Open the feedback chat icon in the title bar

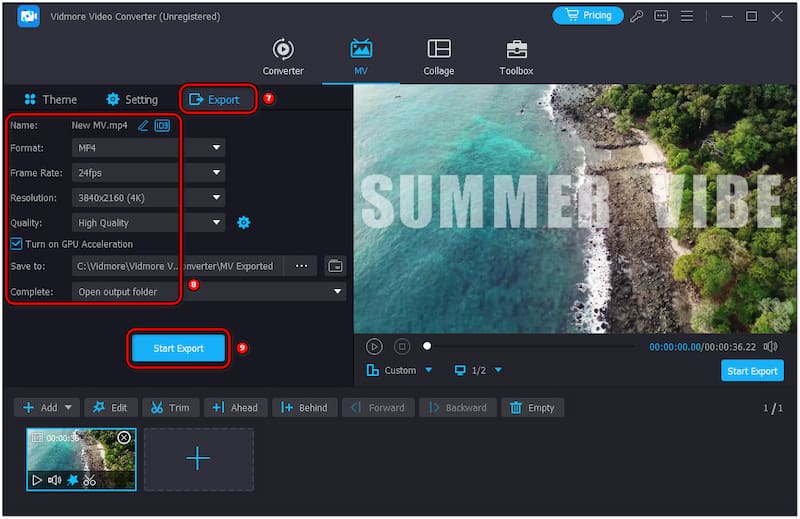[x=661, y=16]
